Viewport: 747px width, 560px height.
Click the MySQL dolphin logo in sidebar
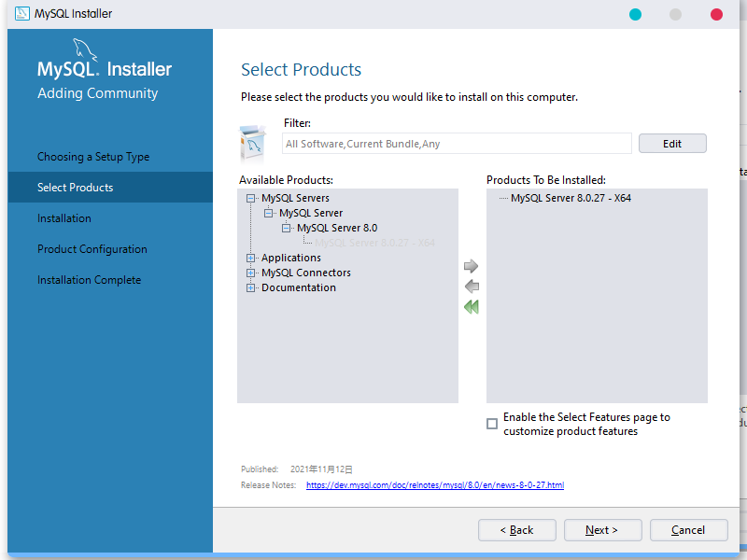pyautogui.click(x=85, y=49)
